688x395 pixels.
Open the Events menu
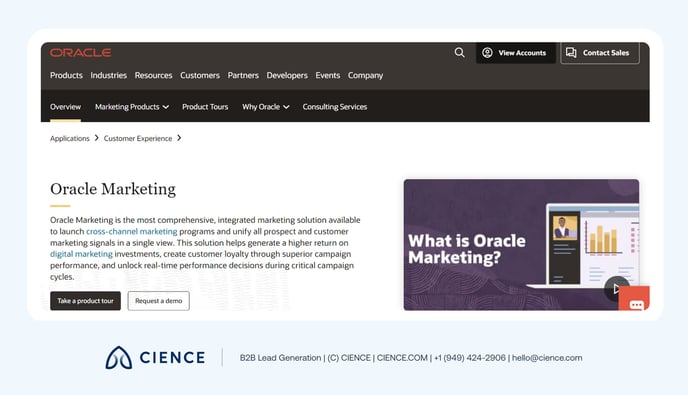pyautogui.click(x=327, y=75)
